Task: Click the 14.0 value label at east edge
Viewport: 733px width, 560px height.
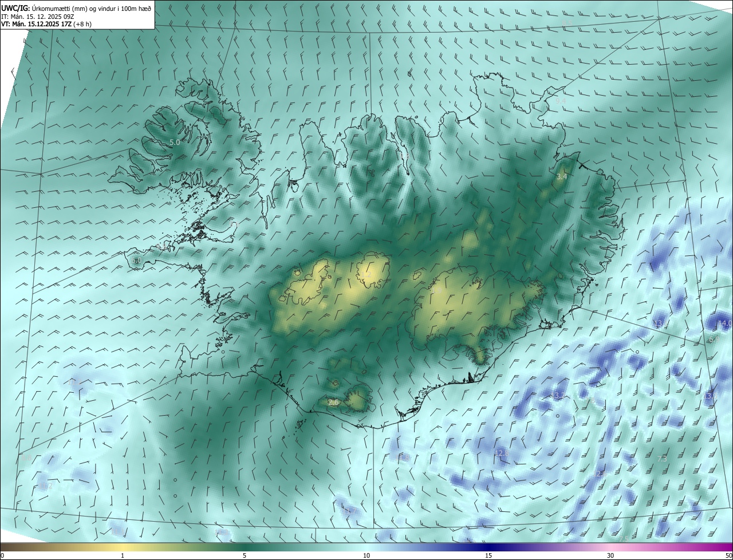Action: click(725, 324)
